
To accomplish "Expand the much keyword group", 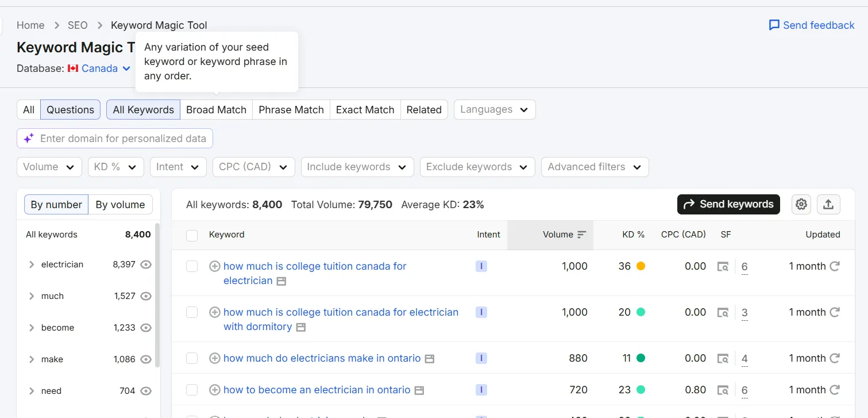I will click(32, 296).
